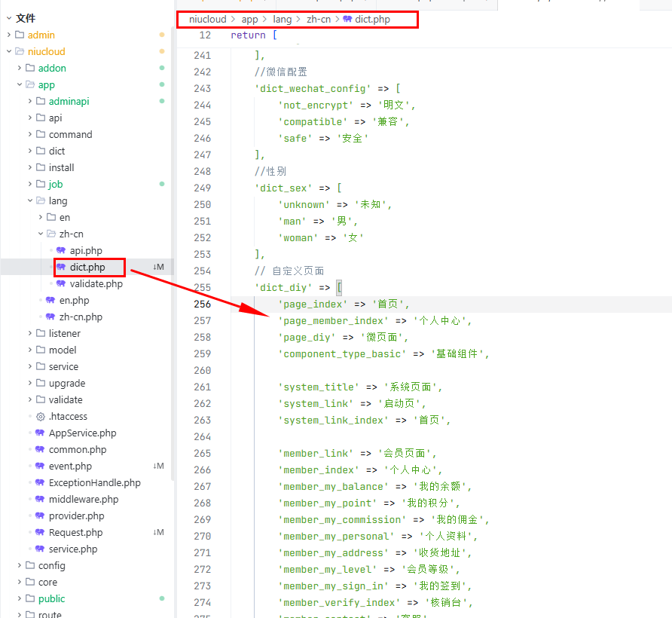The width and height of the screenshot is (672, 618).
Task: Click the gear icon beside .htaccess
Action: click(41, 417)
